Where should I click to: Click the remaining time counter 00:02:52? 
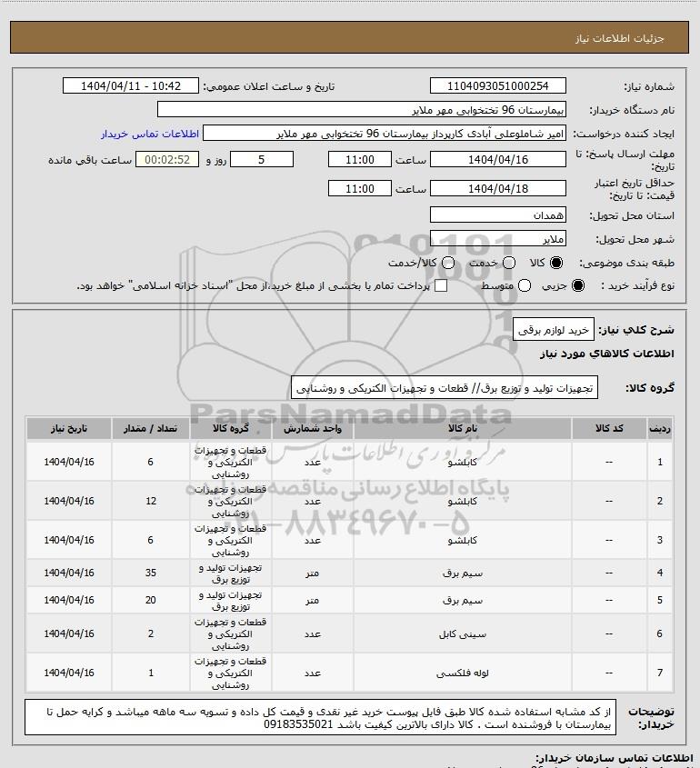coord(167,159)
